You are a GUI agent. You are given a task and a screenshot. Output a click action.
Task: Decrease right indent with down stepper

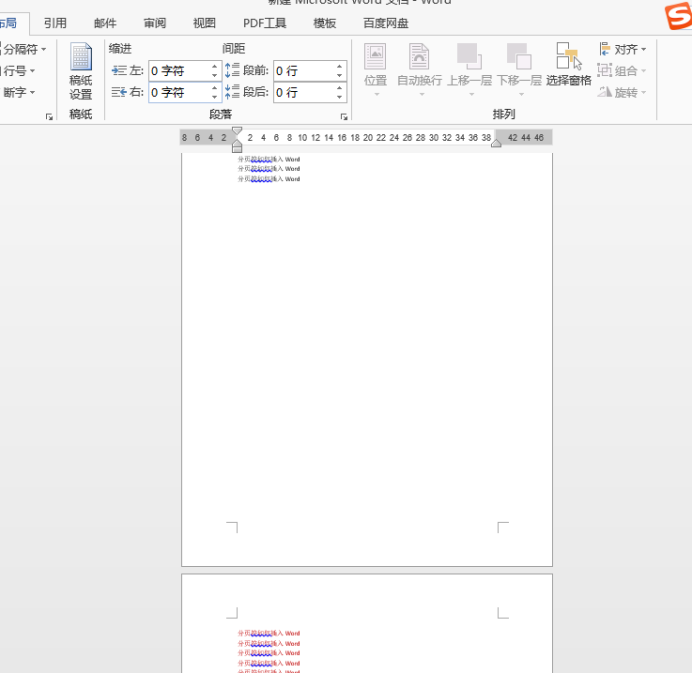214,97
